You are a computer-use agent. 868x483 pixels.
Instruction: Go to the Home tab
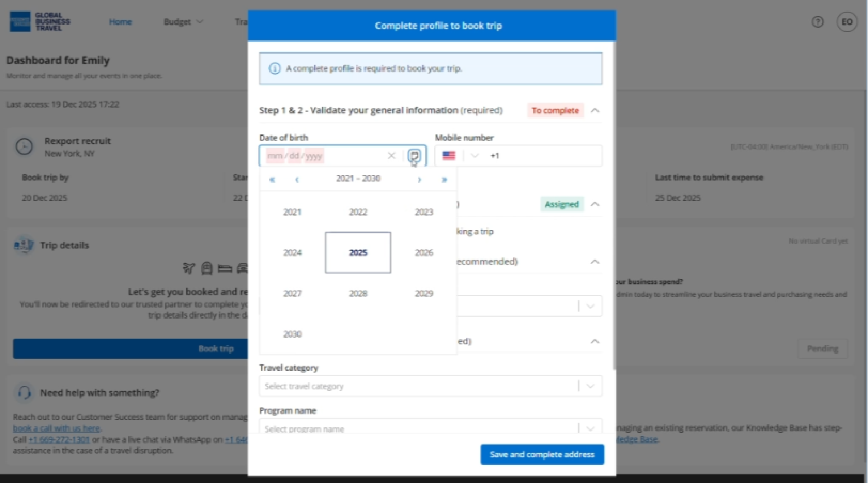click(120, 22)
